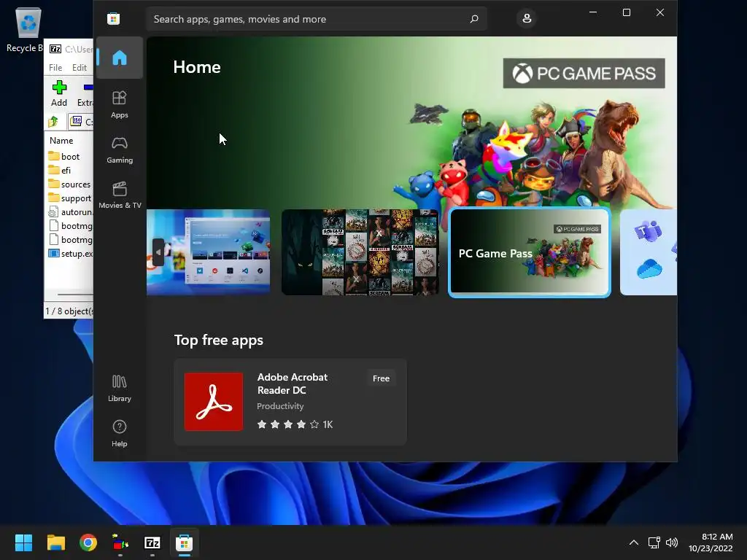Viewport: 747px width, 560px height.
Task: Click the Microsoft Store taskbar icon
Action: [185, 542]
